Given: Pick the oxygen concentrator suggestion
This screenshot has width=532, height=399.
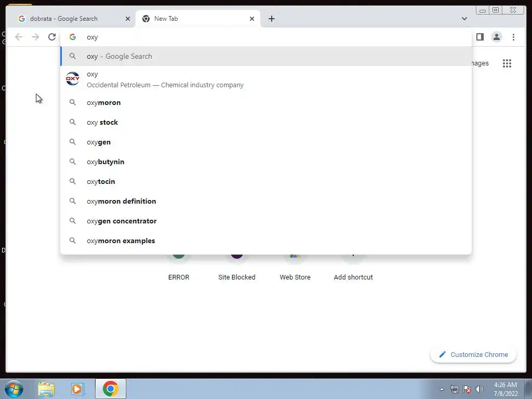Looking at the screenshot, I should coord(266,221).
